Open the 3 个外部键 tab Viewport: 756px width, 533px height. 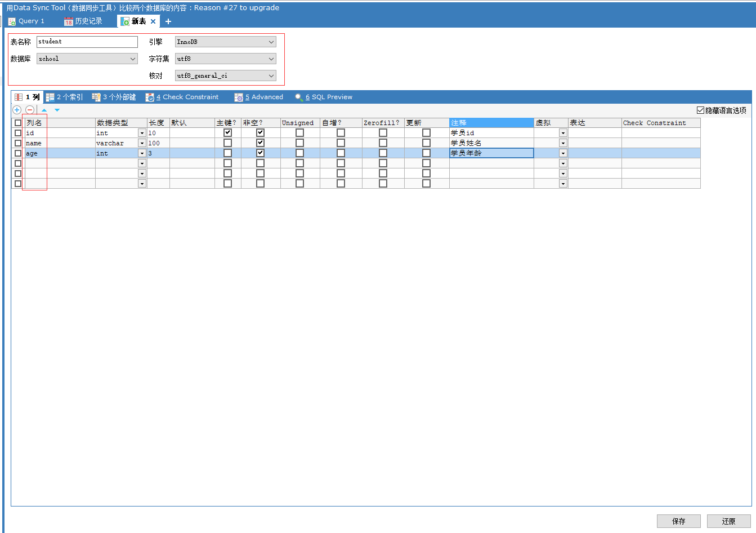(114, 97)
